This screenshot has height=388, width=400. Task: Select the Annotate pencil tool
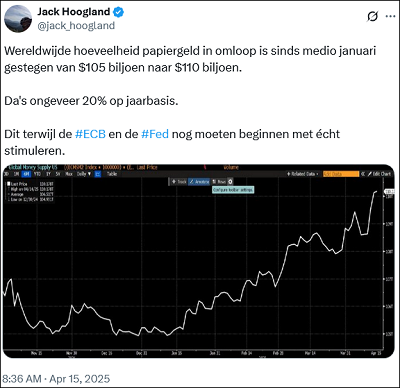[199, 182]
